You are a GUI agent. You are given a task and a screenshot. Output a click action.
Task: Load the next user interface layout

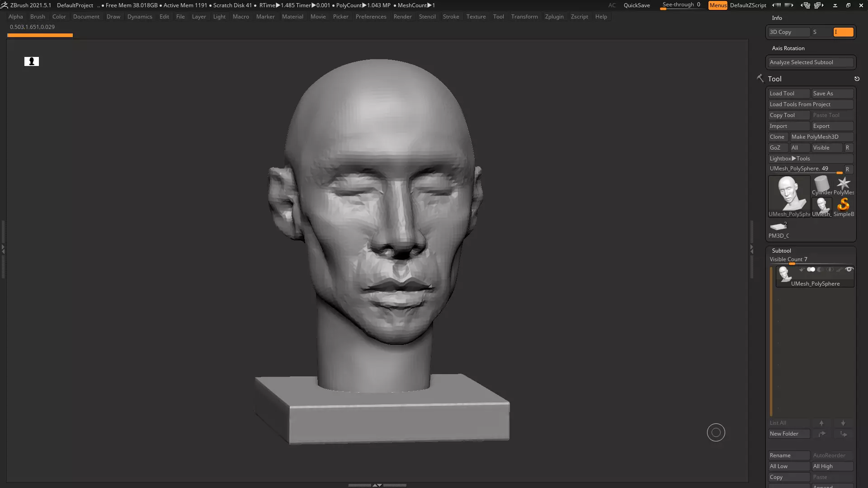point(818,5)
